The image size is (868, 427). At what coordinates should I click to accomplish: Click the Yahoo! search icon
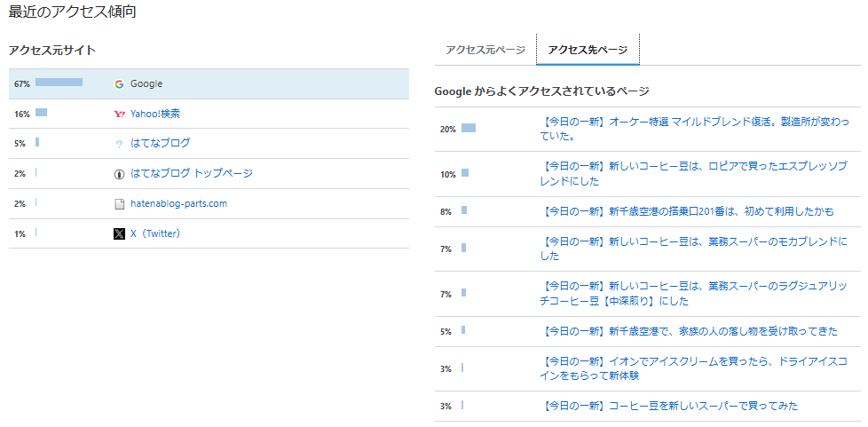(x=118, y=115)
